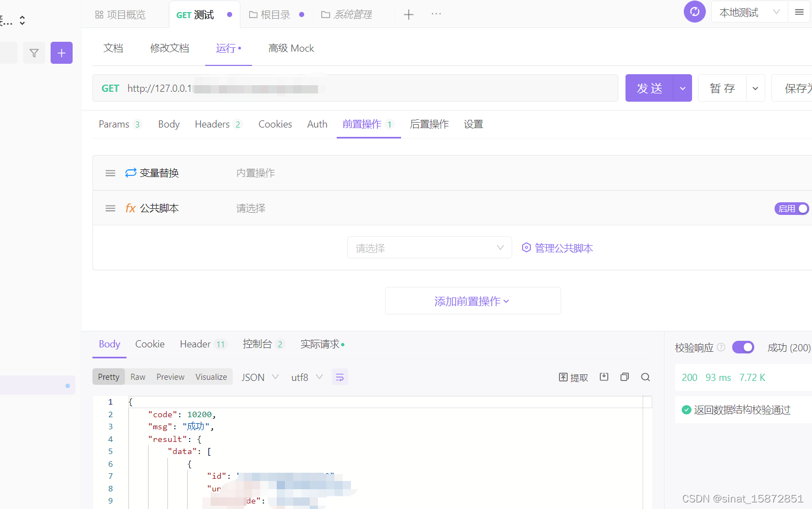
Task: Click the filter funnel icon in sidebar
Action: point(34,53)
